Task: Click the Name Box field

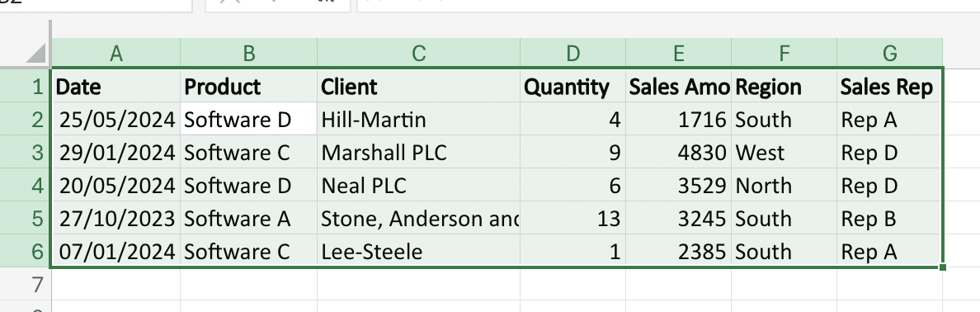Action: point(96,5)
